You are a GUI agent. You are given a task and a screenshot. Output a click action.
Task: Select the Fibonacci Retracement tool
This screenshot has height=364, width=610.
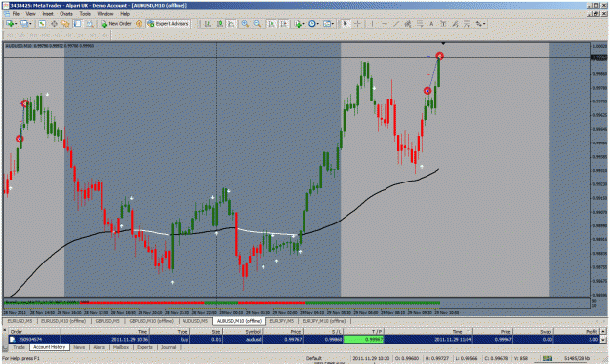point(420,24)
